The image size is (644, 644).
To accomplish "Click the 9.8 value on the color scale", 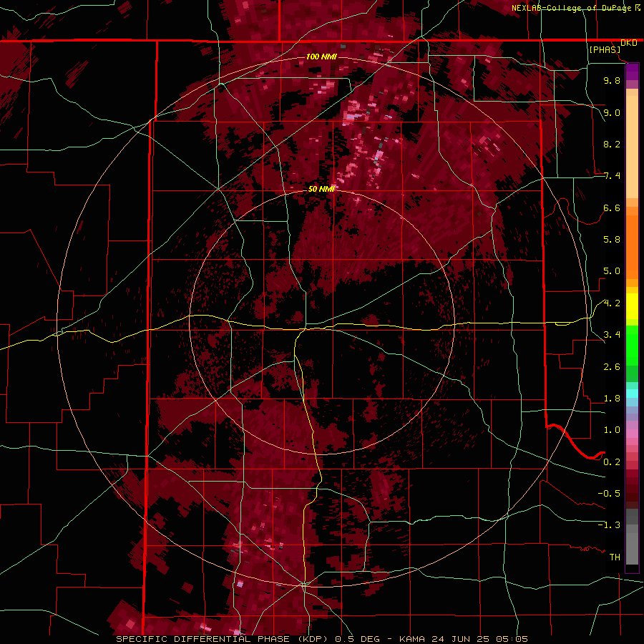I will pos(612,80).
